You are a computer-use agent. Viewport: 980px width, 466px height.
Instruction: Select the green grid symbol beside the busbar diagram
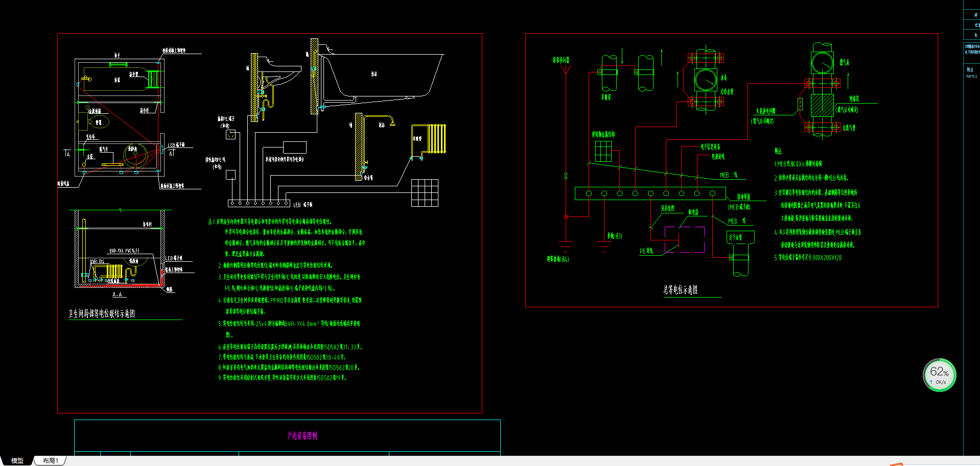[603, 151]
